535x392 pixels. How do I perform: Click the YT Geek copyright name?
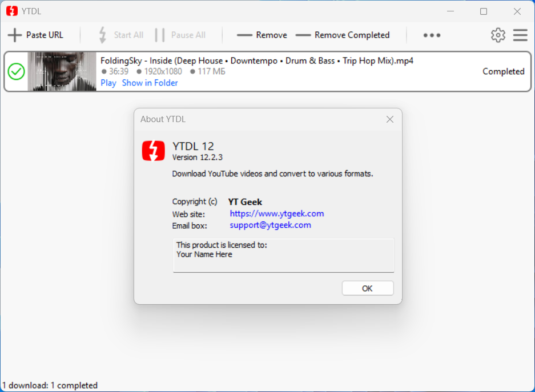click(x=245, y=202)
